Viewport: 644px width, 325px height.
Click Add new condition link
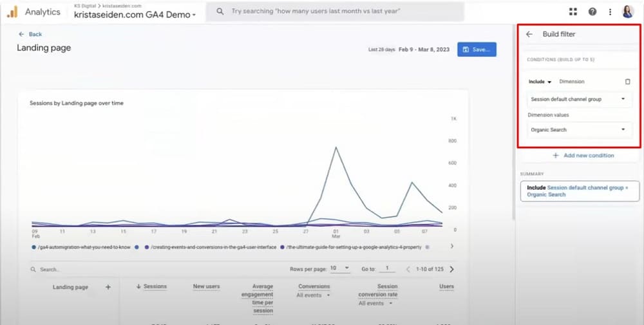[x=583, y=155]
